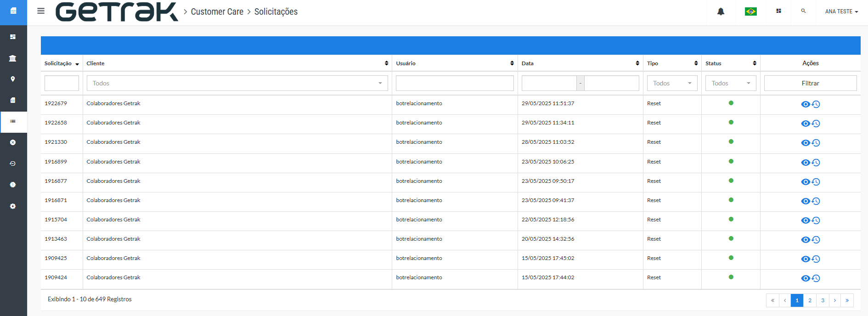868x316 pixels.
Task: View details of request 1921330
Action: point(806,143)
